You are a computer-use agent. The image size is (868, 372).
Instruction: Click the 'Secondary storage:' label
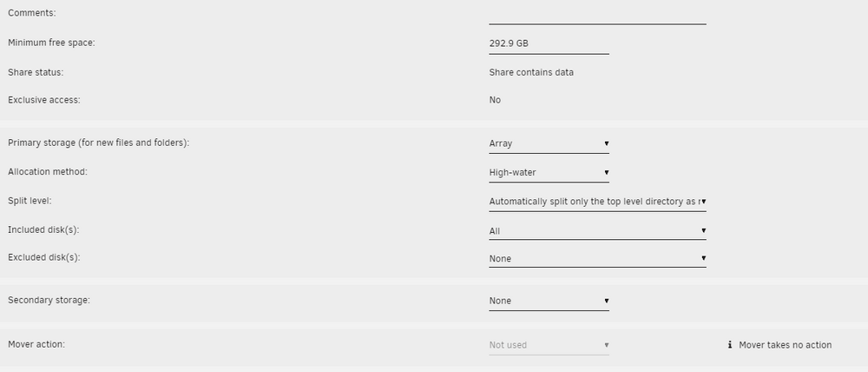click(49, 300)
